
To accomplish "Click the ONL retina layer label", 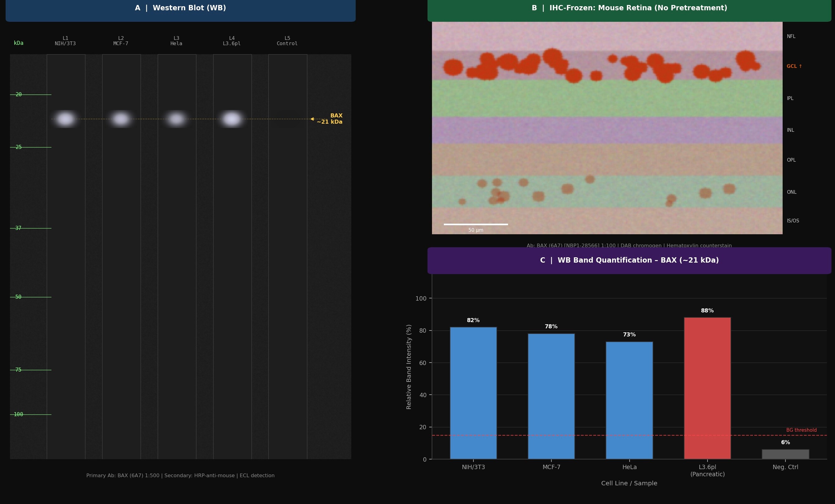I will tap(791, 192).
